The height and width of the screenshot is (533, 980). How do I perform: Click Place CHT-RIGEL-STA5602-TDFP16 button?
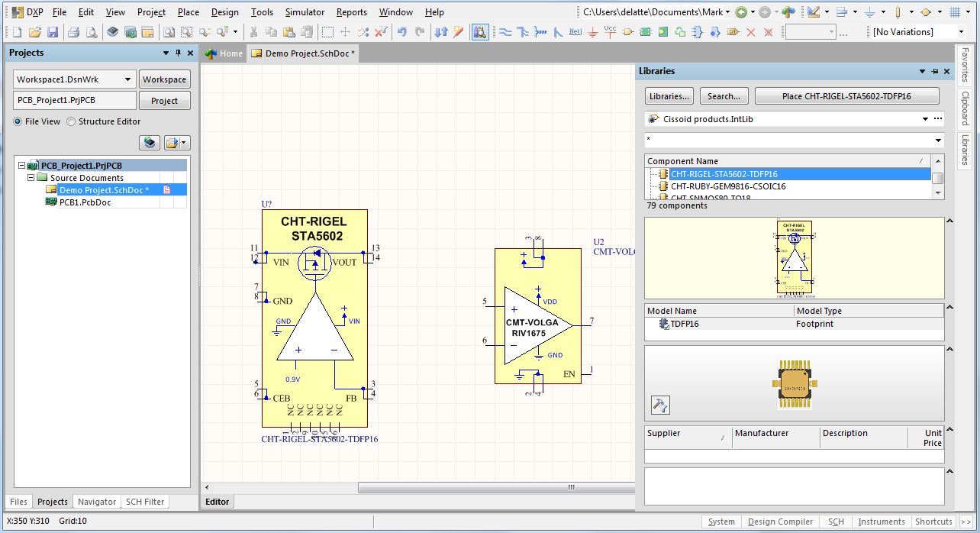coord(847,96)
